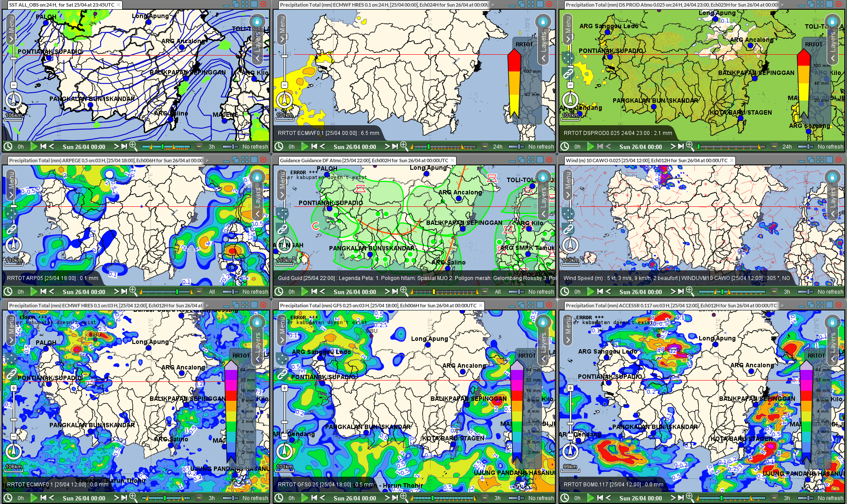Go to first time step in ECMWF HRES 24H panel

(314, 146)
